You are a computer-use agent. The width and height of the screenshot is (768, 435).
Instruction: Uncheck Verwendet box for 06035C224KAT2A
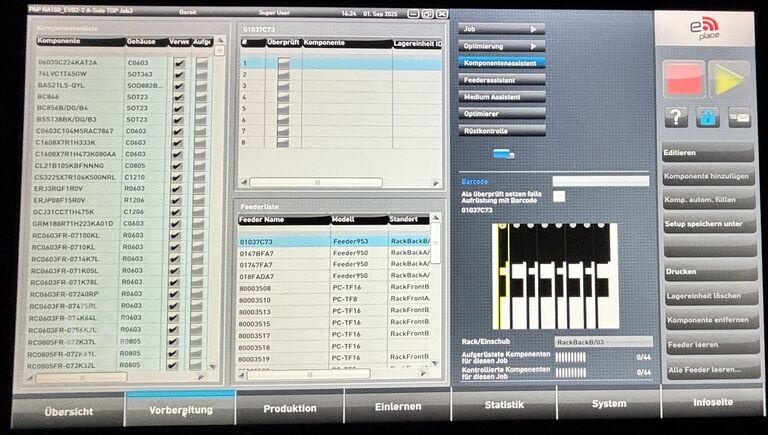click(x=179, y=62)
